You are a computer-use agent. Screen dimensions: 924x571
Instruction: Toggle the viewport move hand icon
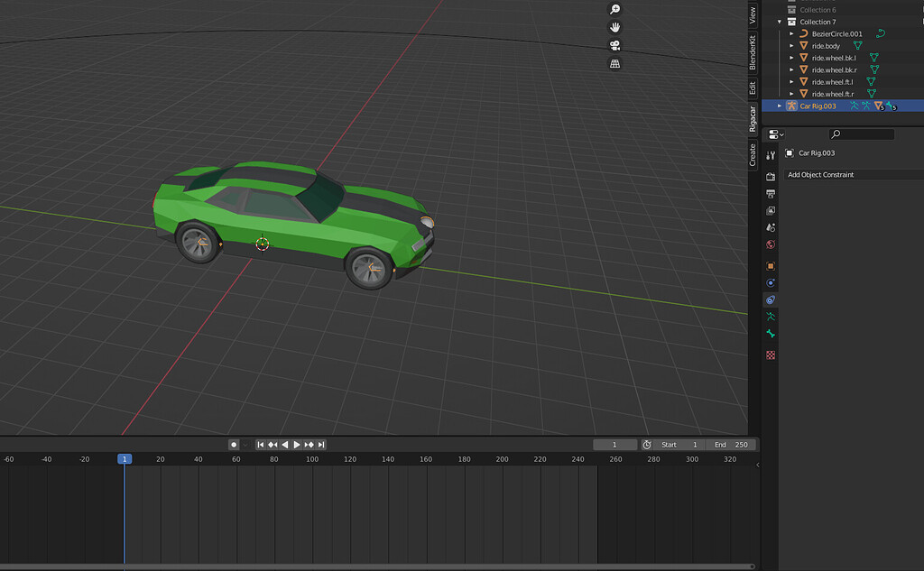point(614,26)
